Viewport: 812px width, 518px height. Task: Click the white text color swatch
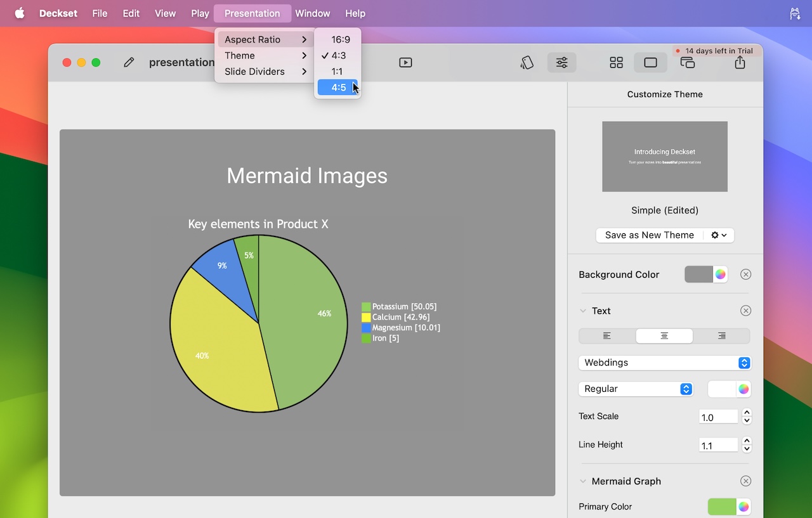pos(722,389)
